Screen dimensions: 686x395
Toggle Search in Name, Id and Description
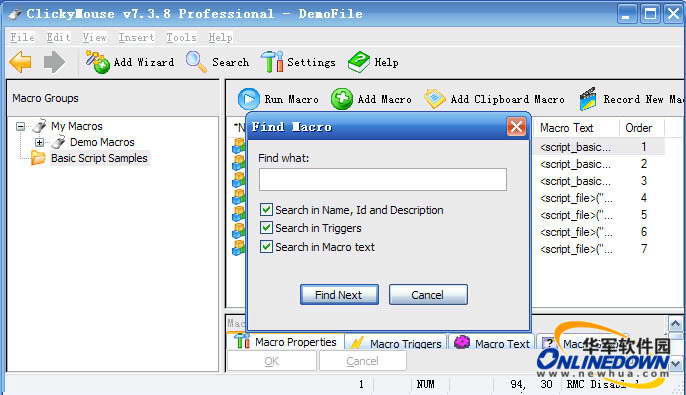(x=266, y=210)
